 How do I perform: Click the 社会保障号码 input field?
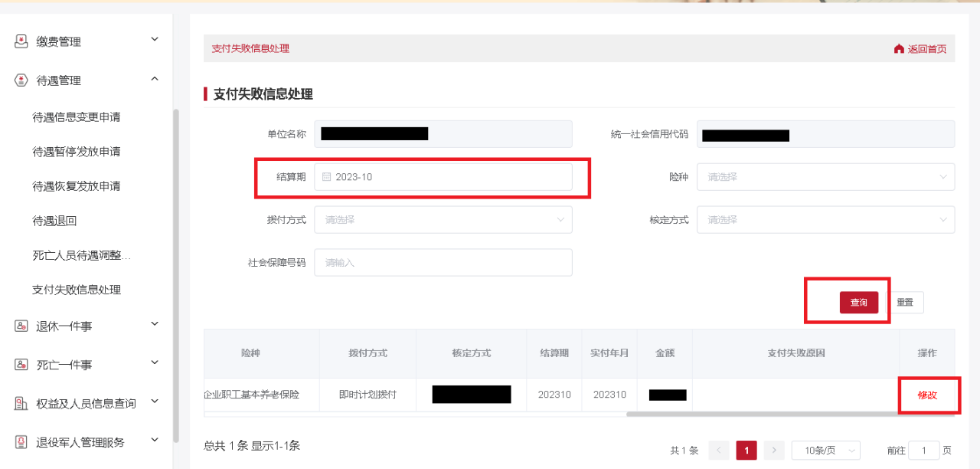tap(443, 263)
